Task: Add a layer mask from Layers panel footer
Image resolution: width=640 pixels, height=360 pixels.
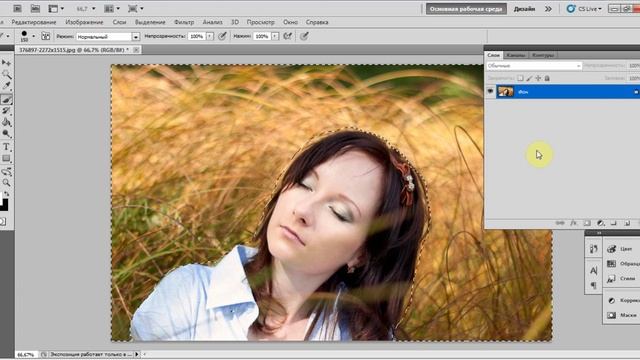Action: click(x=587, y=223)
